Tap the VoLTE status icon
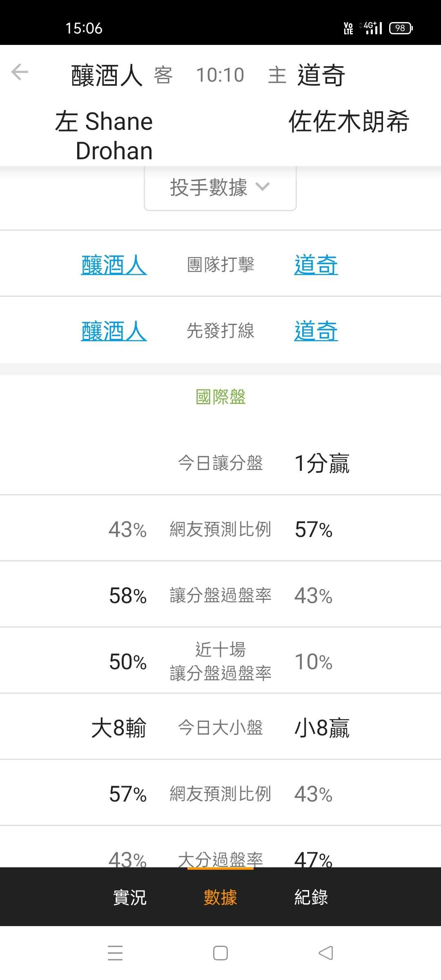The image size is (441, 980). [x=348, y=28]
